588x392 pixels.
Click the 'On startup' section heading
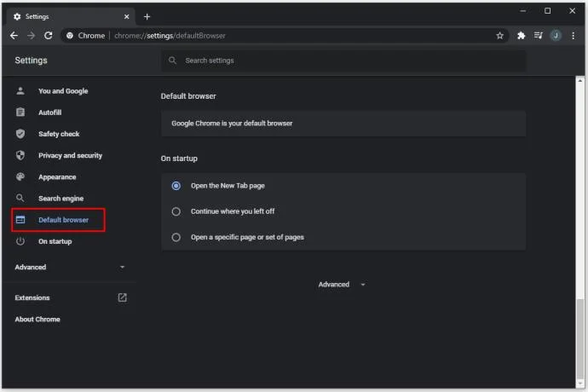(179, 159)
